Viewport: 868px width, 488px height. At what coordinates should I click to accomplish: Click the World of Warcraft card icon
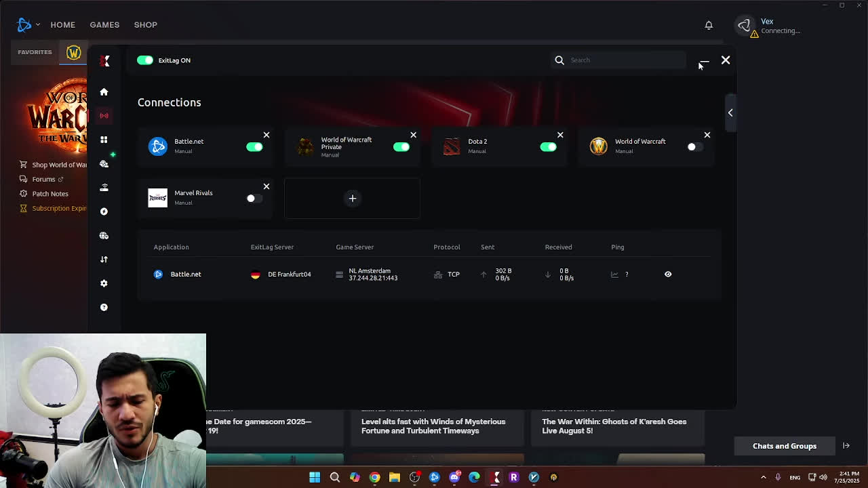tap(599, 146)
